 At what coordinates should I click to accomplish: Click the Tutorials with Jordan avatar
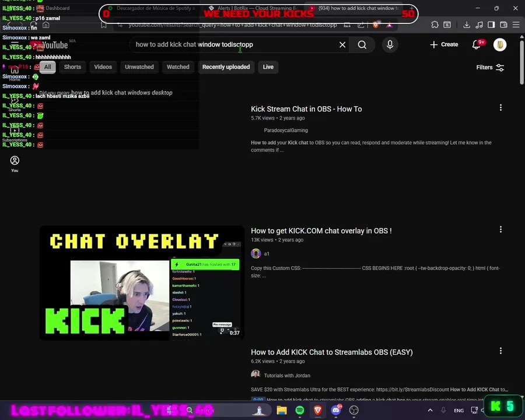point(256,374)
